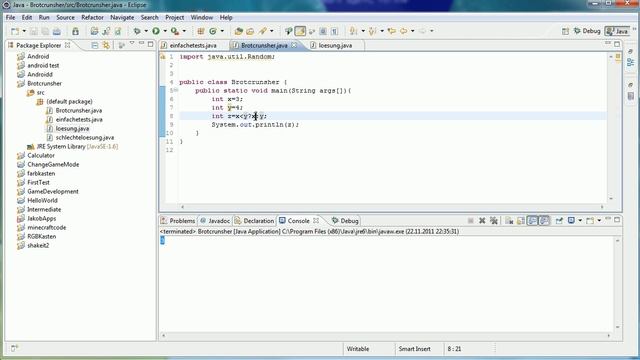Collapse the folding marker at line 5

176,90
